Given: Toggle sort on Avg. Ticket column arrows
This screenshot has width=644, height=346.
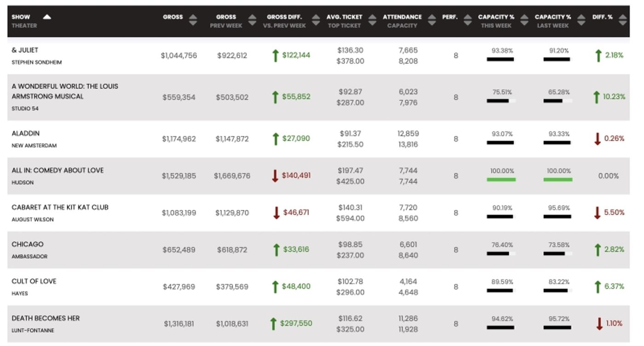Looking at the screenshot, I should 372,21.
